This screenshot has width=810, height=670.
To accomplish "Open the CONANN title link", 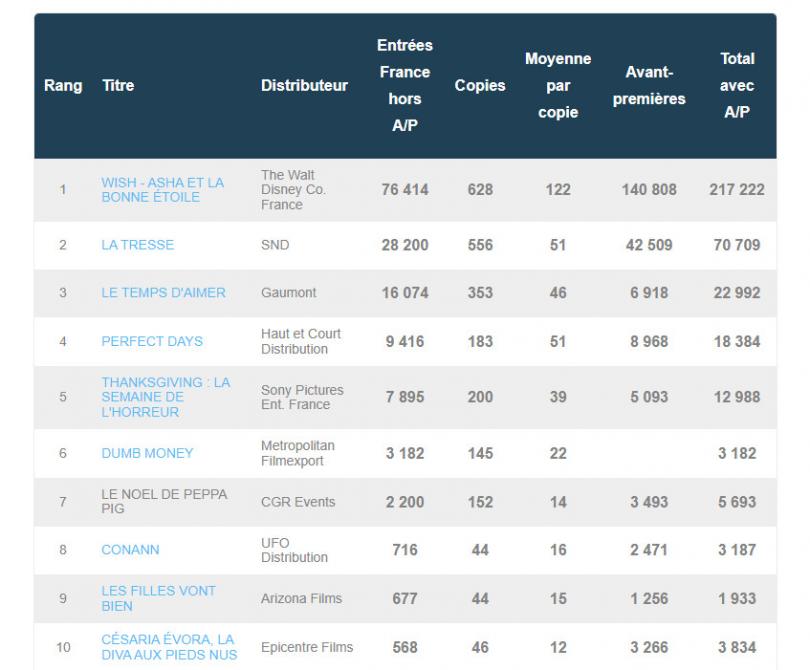I will point(130,550).
